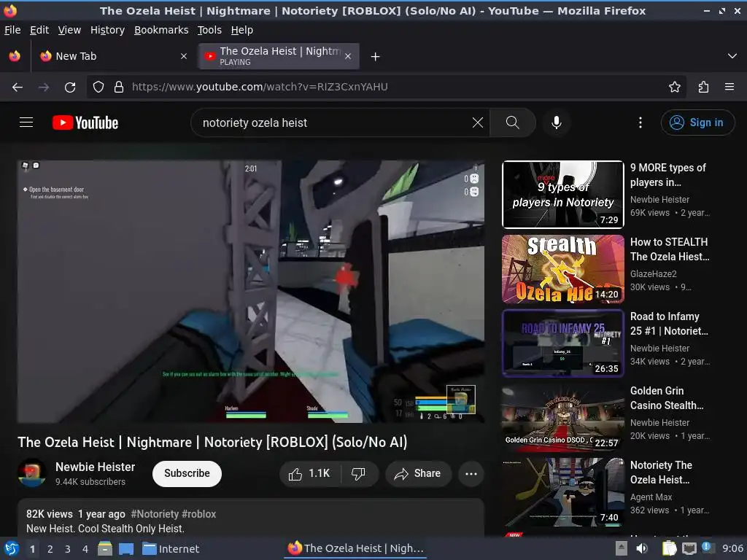
Task: List all tabs dropdown chevron
Action: coord(732,56)
